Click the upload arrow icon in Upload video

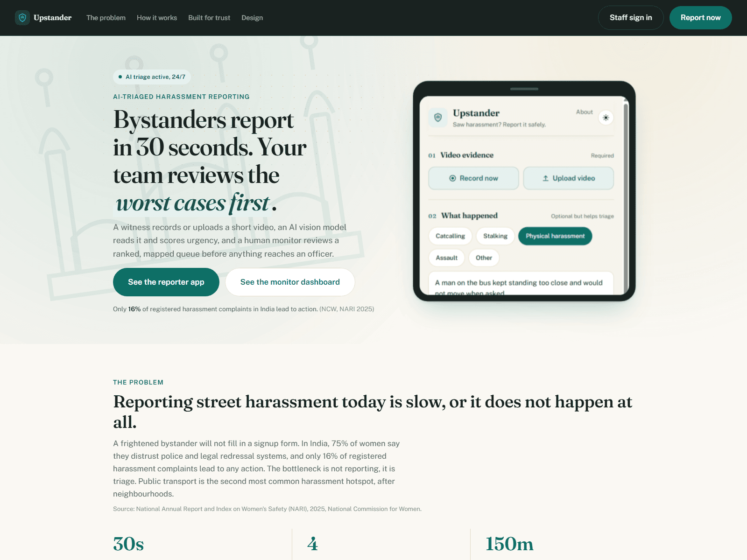click(x=545, y=178)
